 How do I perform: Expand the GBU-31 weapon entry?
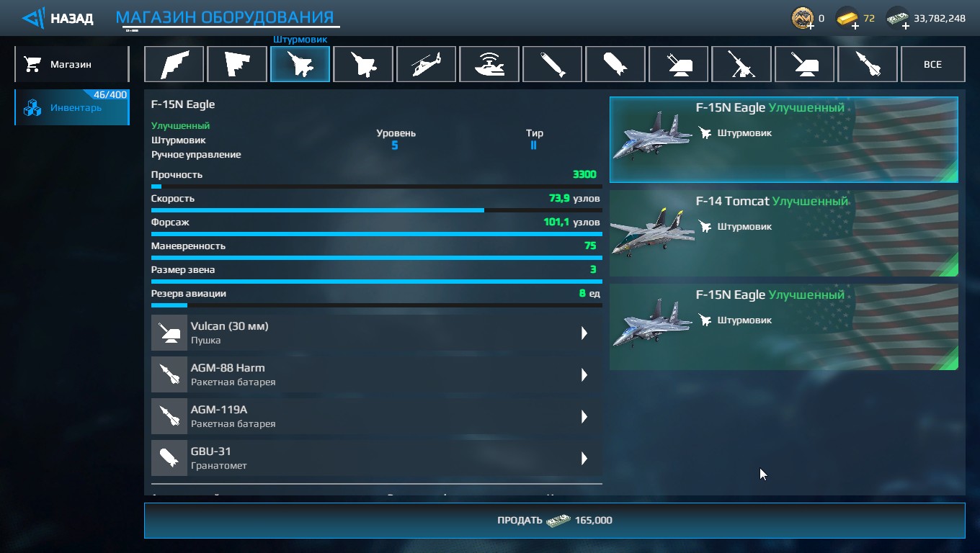[377, 459]
